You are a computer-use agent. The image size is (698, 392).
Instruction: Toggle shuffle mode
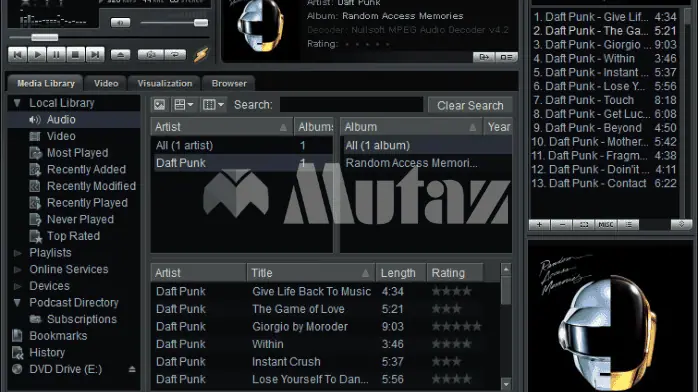151,55
